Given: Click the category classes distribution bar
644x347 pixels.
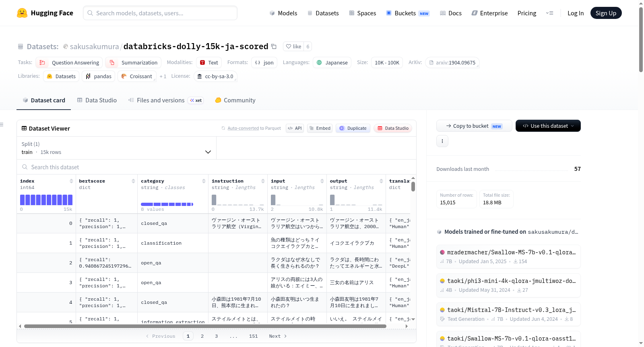Looking at the screenshot, I should [x=167, y=204].
